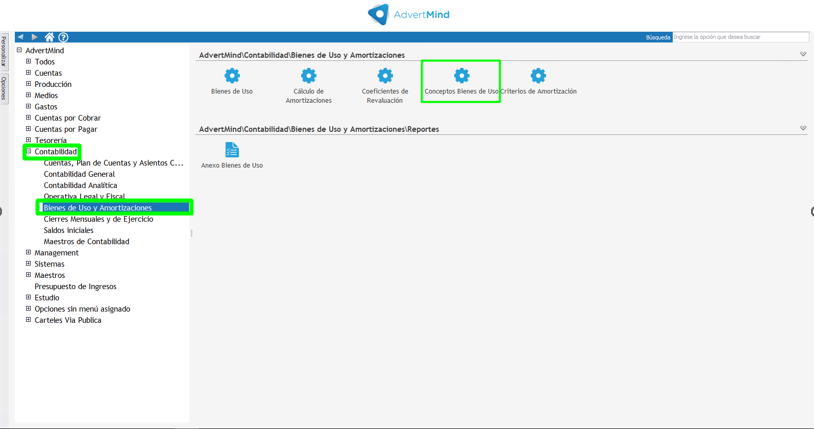Open help question mark icon

(x=63, y=37)
